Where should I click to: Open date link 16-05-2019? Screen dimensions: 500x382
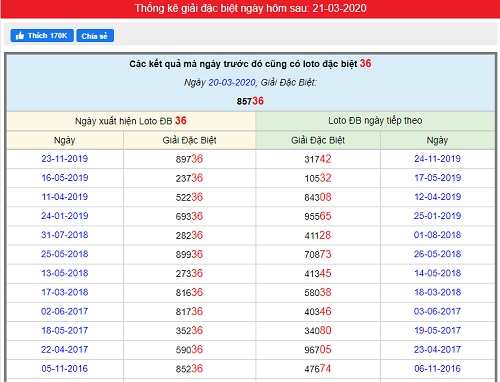tap(65, 178)
